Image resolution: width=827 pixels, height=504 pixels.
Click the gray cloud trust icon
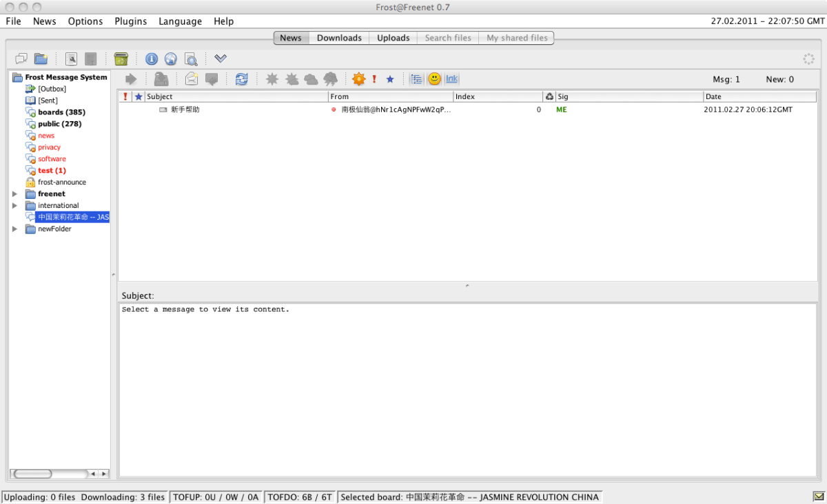pyautogui.click(x=312, y=79)
